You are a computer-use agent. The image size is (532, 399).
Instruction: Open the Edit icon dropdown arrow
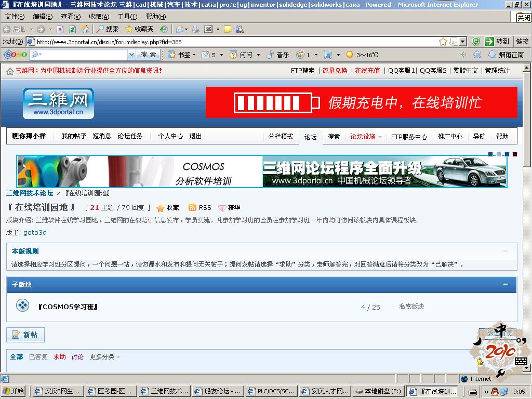pyautogui.click(x=218, y=29)
